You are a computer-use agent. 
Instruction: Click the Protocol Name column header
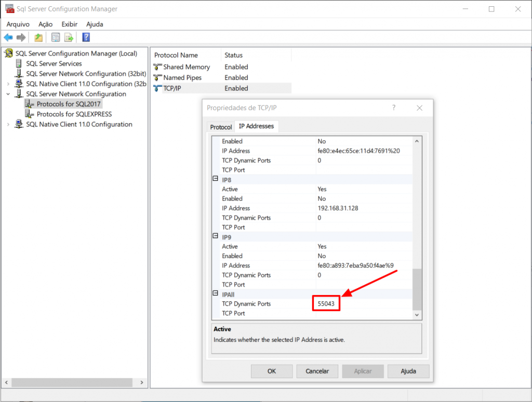(187, 55)
